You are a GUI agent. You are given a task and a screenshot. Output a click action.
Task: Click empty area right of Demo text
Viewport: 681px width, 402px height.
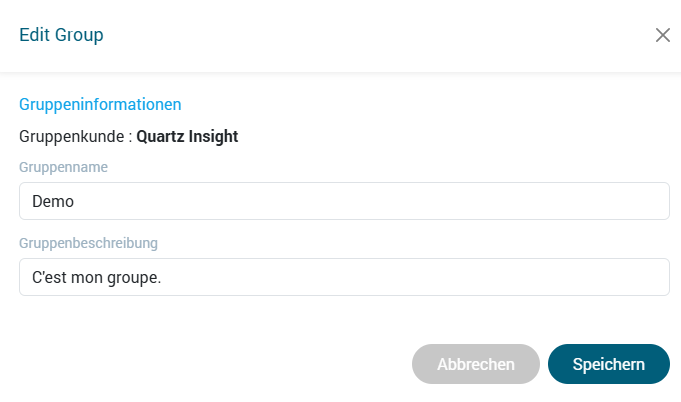[x=400, y=201]
